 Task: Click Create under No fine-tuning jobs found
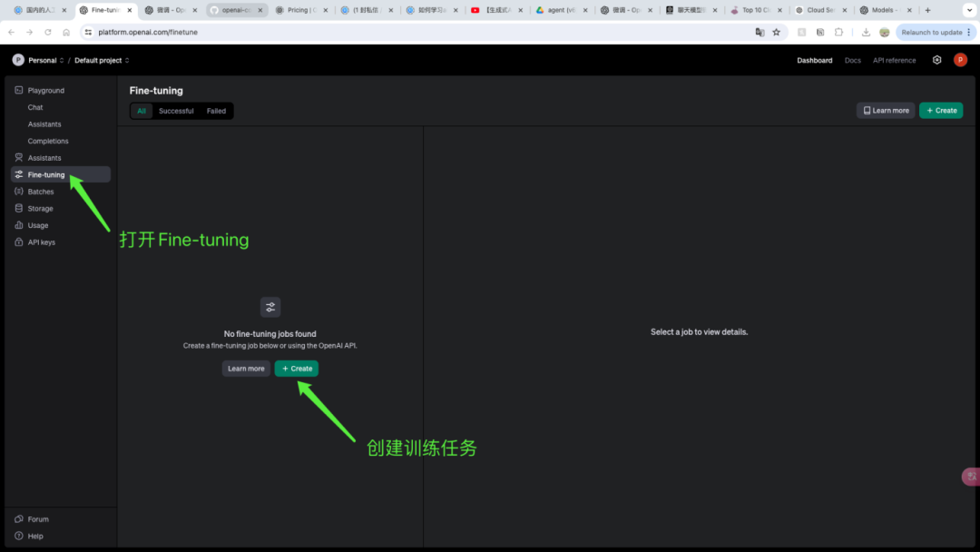tap(297, 369)
